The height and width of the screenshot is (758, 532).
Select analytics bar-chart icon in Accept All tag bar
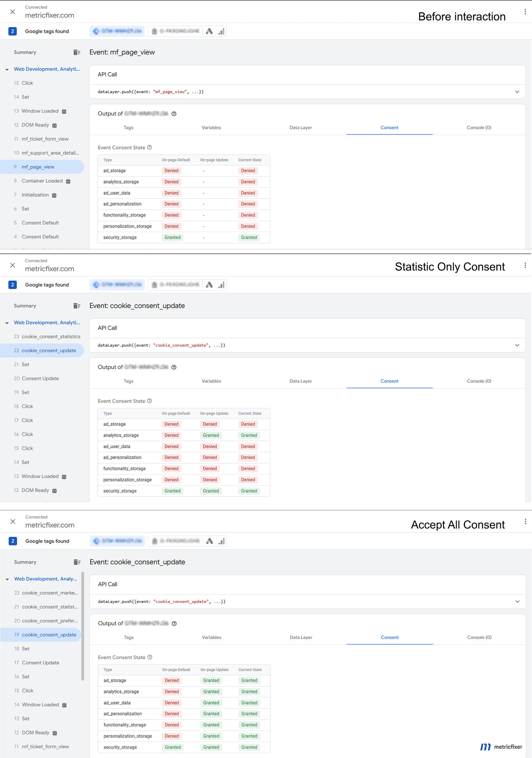point(222,541)
